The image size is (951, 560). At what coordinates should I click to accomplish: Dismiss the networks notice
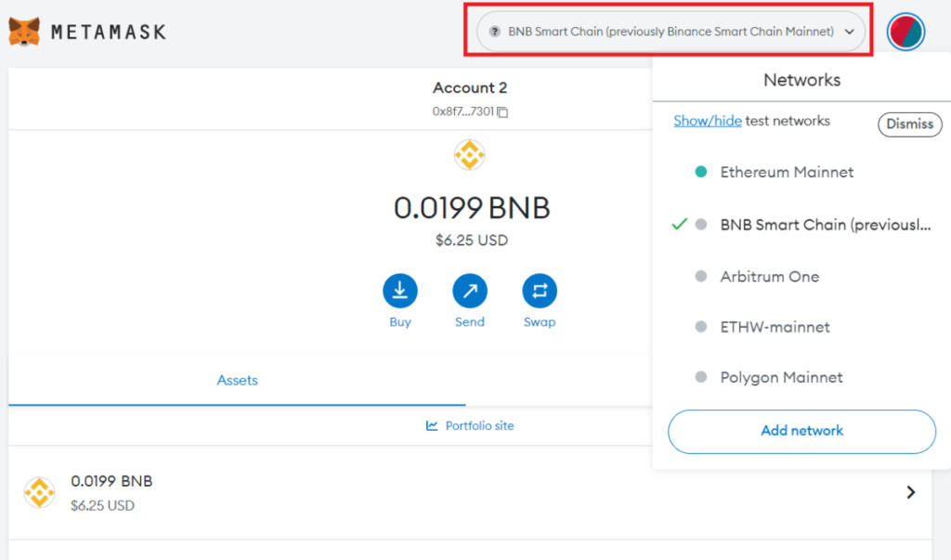pos(909,124)
